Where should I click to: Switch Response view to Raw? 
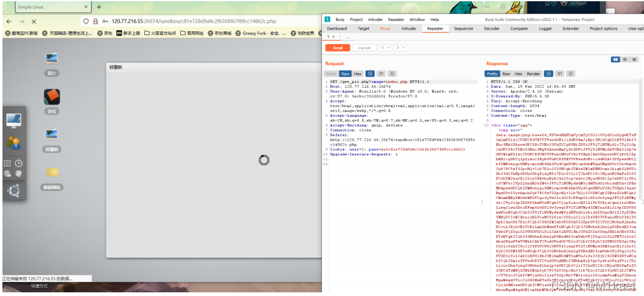click(x=506, y=74)
